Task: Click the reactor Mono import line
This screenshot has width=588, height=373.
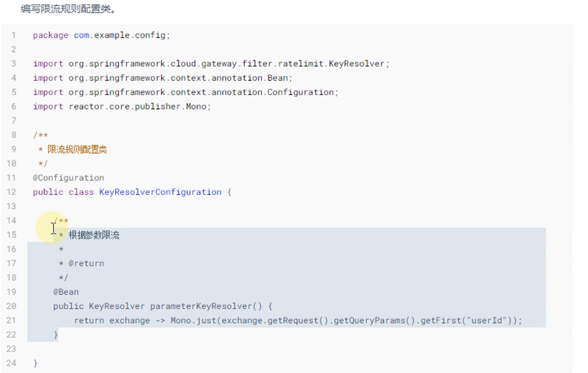Action: [x=122, y=106]
